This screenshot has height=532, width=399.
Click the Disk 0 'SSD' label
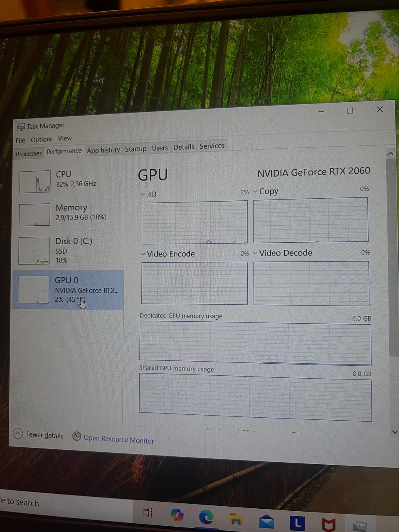[61, 251]
